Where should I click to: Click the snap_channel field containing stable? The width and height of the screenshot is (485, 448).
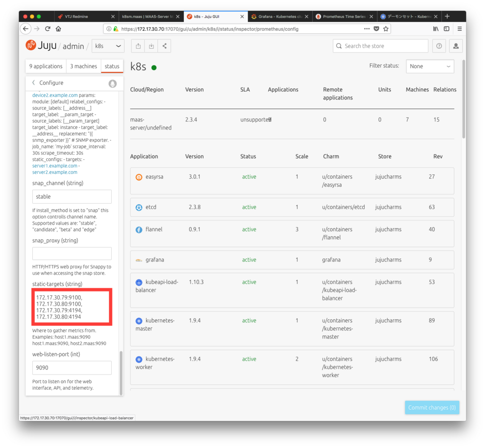pos(72,197)
